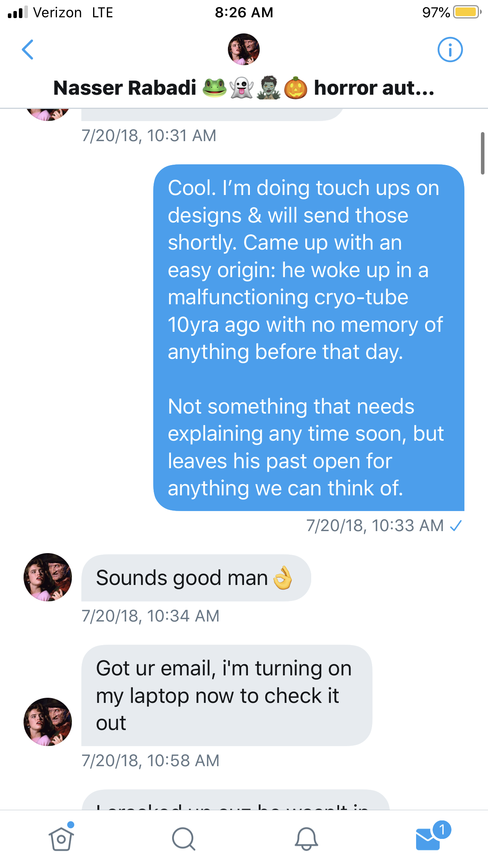The height and width of the screenshot is (868, 488).
Task: Select the 'Got ur email' message bubble
Action: 227,695
